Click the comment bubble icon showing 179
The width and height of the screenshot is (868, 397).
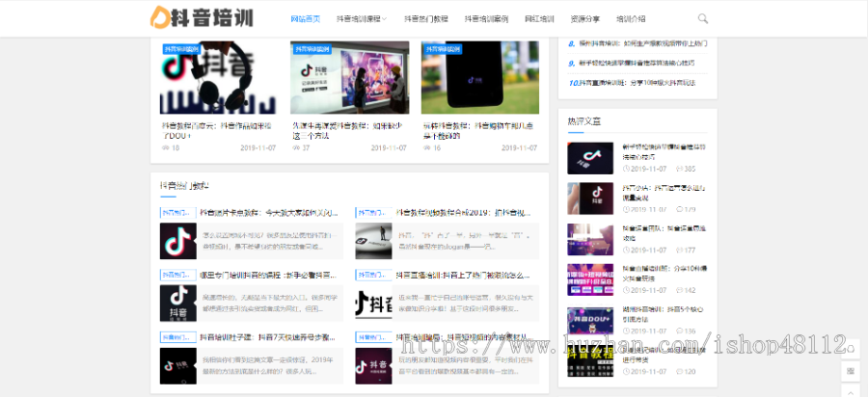coord(679,209)
